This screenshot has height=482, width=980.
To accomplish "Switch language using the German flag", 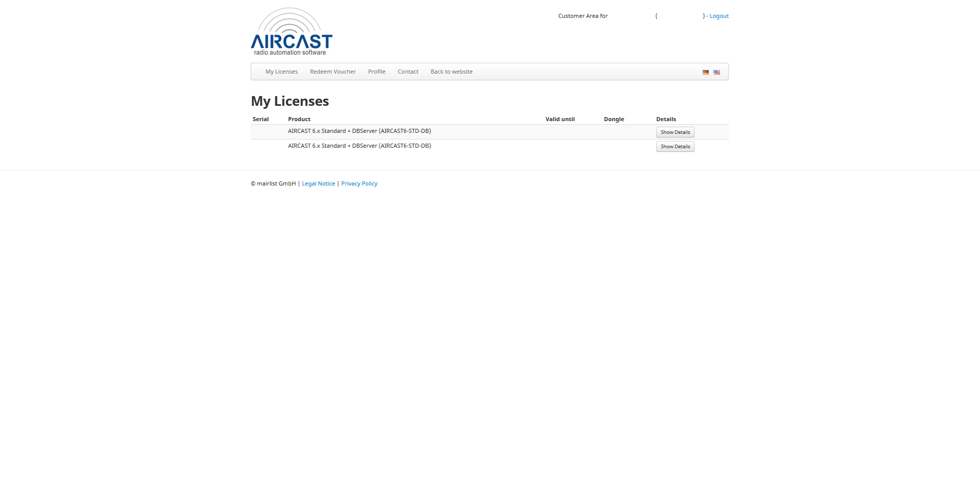I will pos(705,72).
